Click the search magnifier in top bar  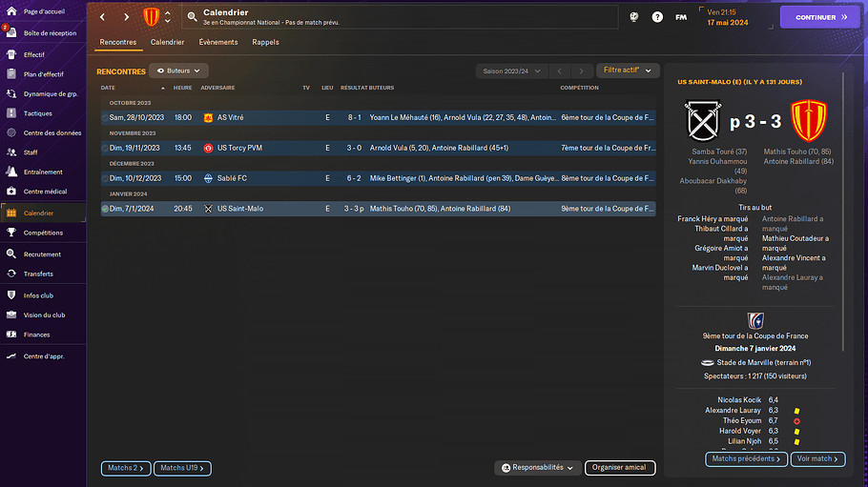pyautogui.click(x=193, y=17)
